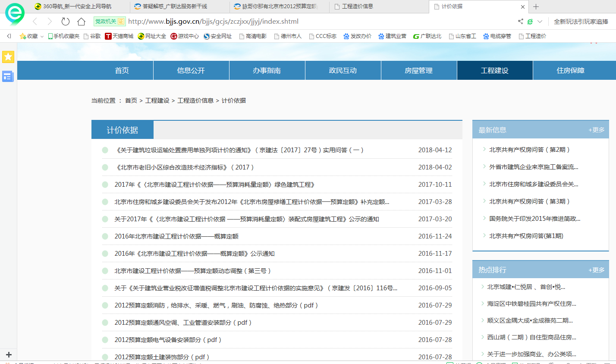The image size is (616, 364).
Task: Close the 计价依据 tab
Action: pyautogui.click(x=523, y=6)
